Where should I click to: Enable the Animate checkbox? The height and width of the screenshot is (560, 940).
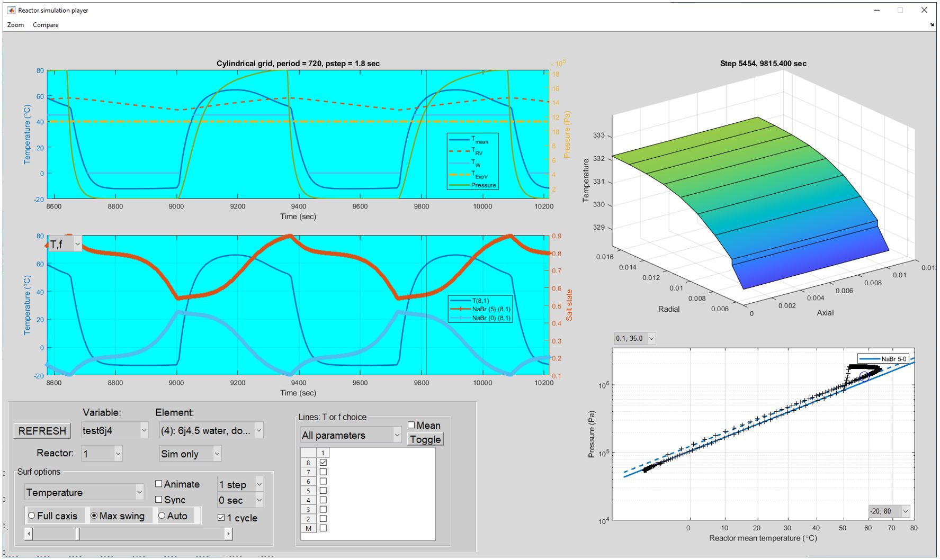pyautogui.click(x=159, y=484)
